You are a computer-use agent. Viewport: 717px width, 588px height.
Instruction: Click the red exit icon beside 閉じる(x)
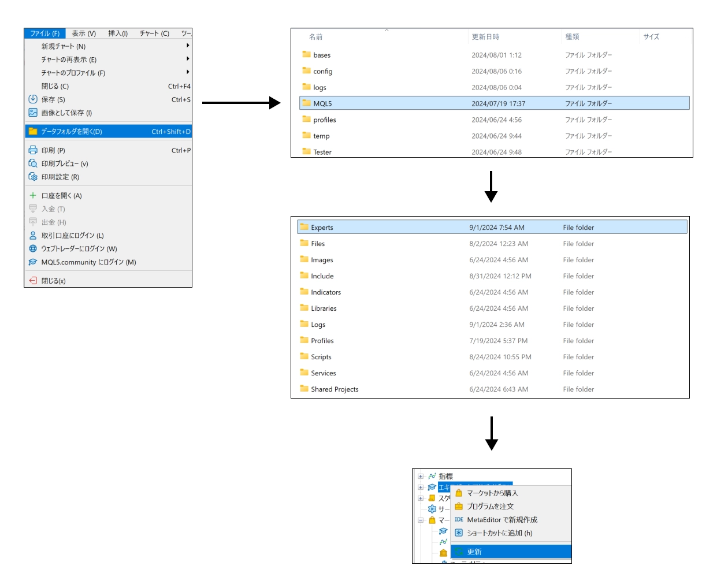tap(33, 281)
